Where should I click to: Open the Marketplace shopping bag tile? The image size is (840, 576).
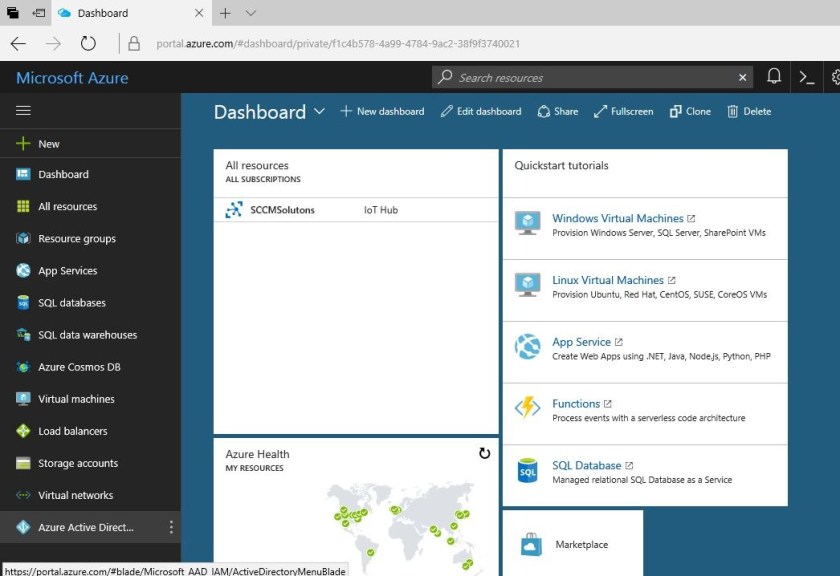click(531, 544)
